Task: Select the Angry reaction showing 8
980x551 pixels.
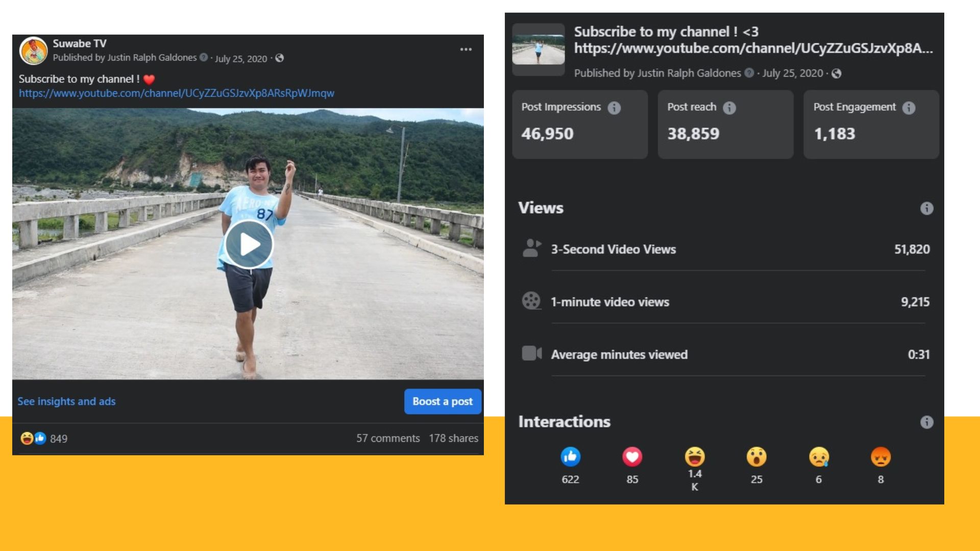Action: coord(880,457)
